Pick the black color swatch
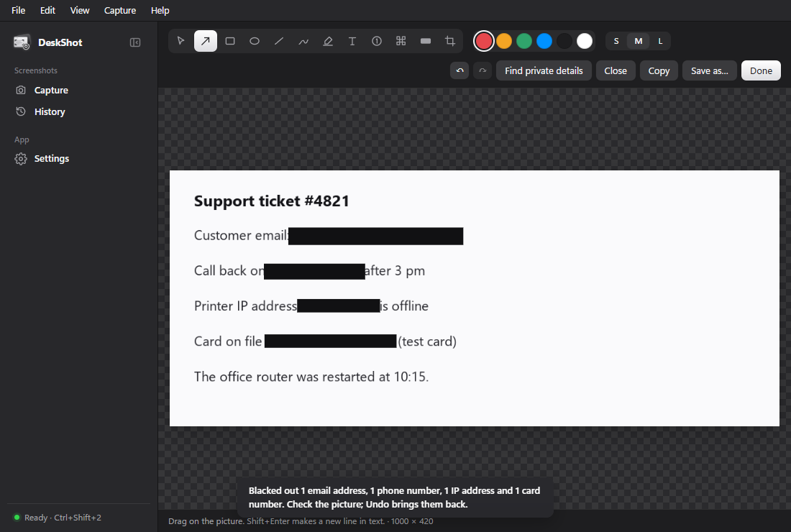791x532 pixels. coord(564,42)
